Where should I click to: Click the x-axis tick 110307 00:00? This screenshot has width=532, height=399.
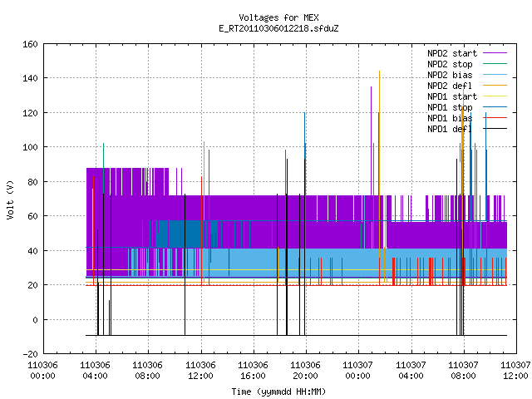[358, 371]
